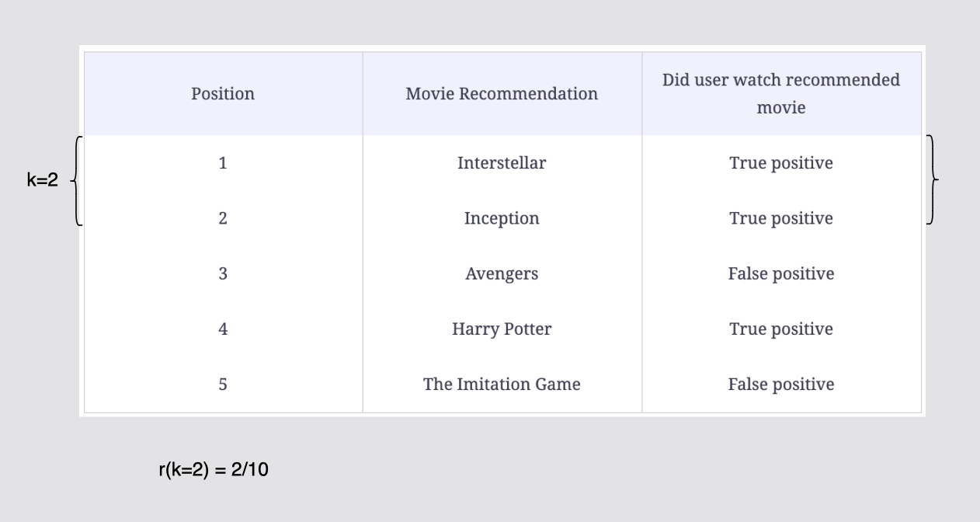Click the Harry Potter cell
The image size is (980, 522).
click(502, 329)
